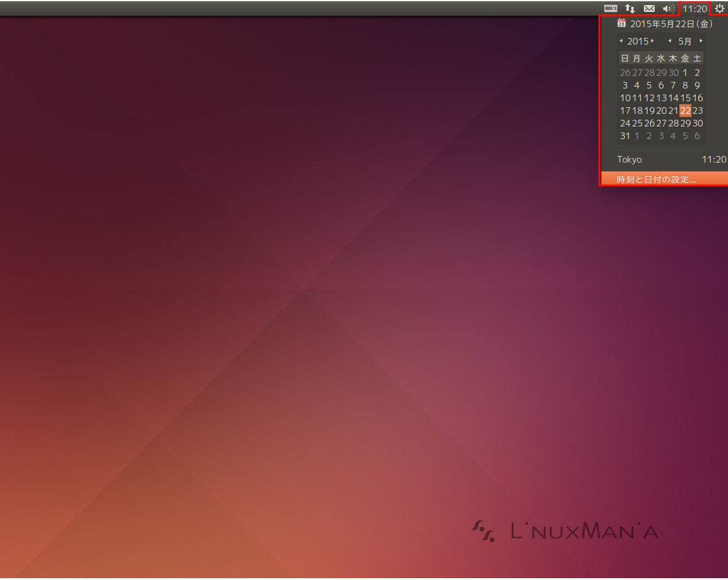Open the keyboard input indicator
The width and height of the screenshot is (728, 580).
(x=610, y=9)
